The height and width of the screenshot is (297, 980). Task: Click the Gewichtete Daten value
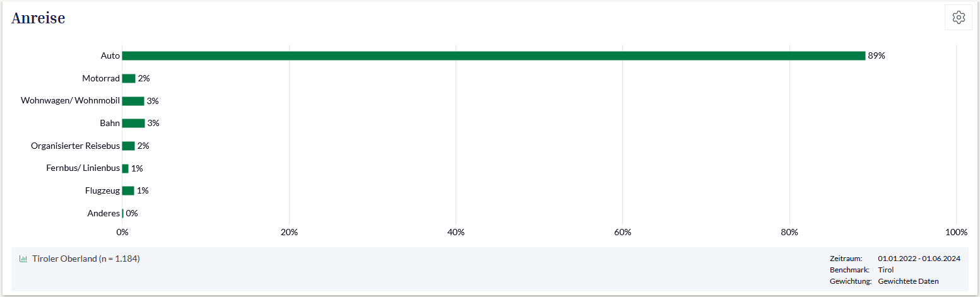tap(908, 281)
